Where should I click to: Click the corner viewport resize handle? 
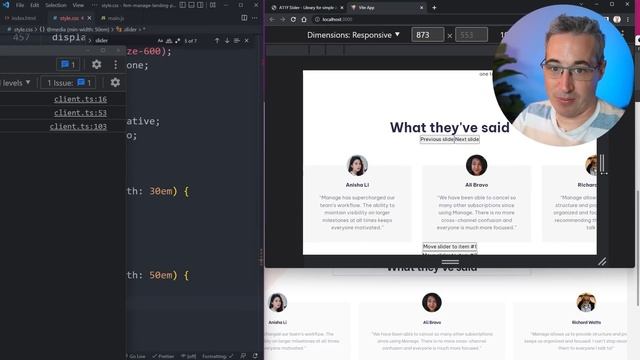pyautogui.click(x=602, y=262)
